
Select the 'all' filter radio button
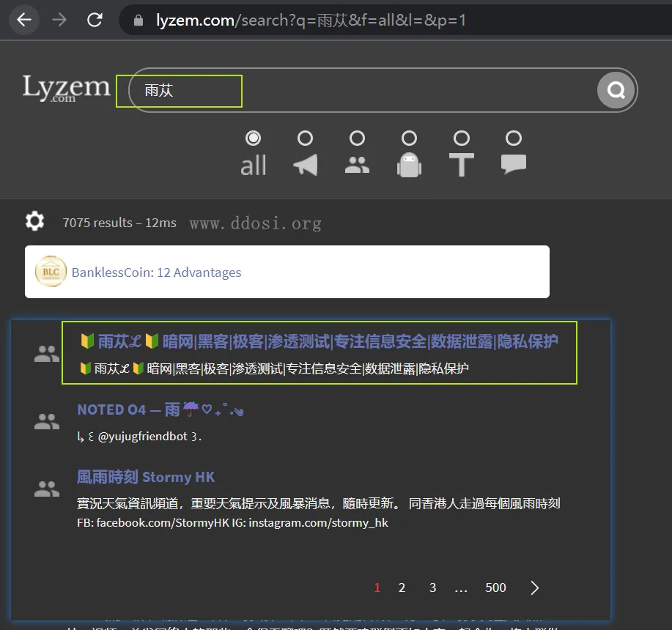(253, 138)
